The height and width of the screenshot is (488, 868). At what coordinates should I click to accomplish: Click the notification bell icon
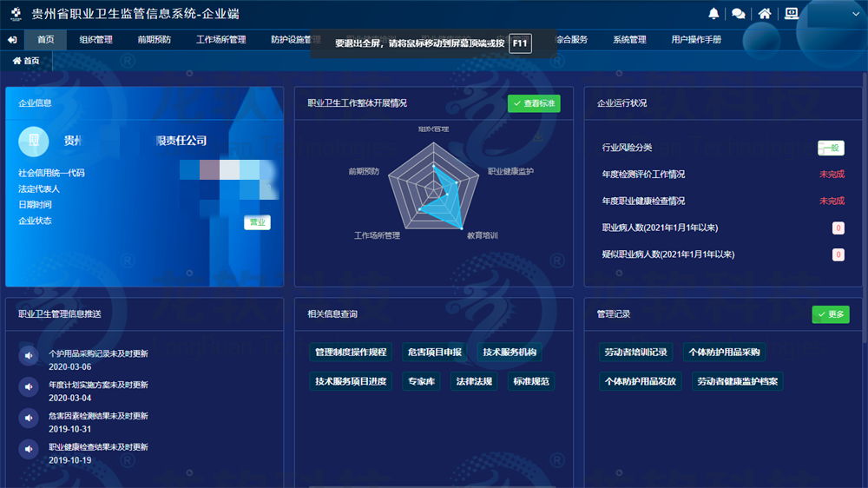[713, 13]
